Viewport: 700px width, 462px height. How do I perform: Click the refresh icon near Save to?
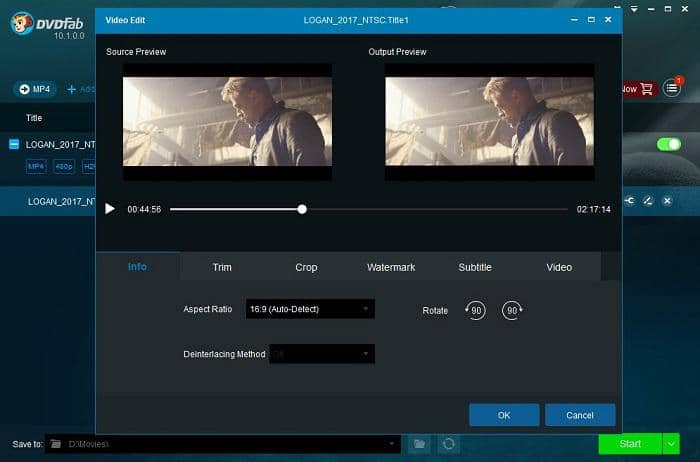(449, 444)
